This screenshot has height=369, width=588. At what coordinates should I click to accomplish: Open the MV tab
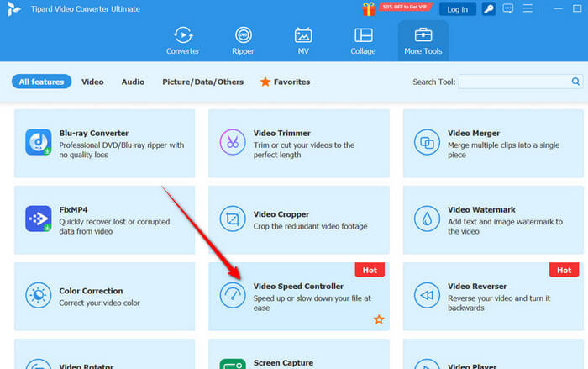303,41
